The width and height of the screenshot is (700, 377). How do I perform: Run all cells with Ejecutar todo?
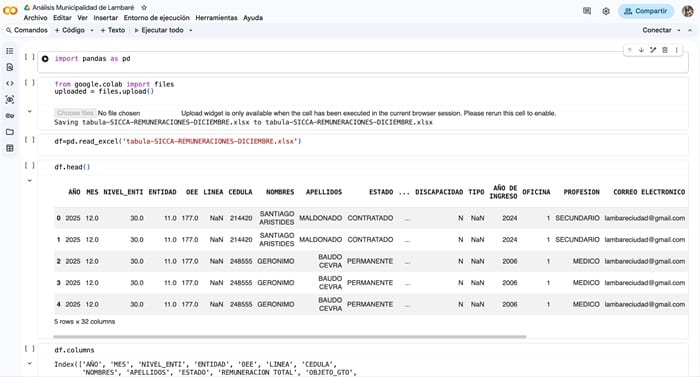tap(159, 30)
